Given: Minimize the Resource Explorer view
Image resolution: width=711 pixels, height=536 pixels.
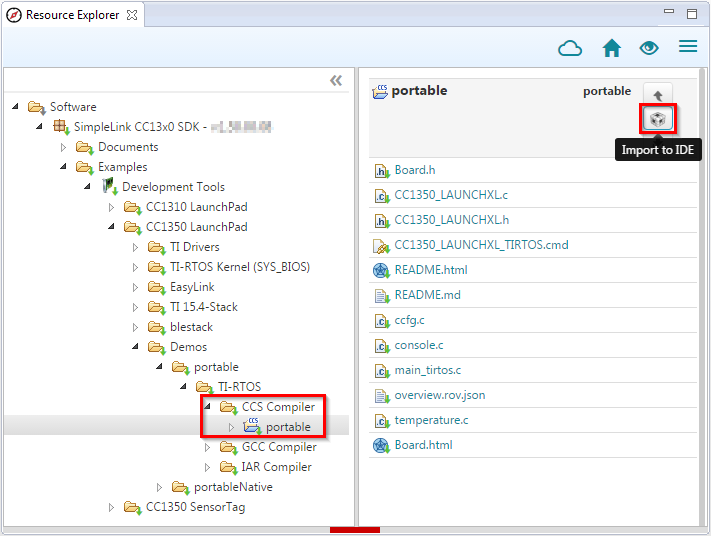Looking at the screenshot, I should (669, 11).
